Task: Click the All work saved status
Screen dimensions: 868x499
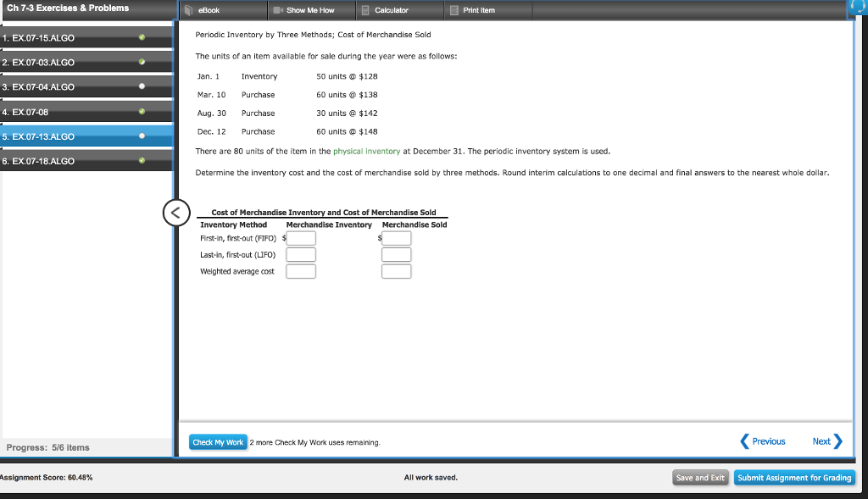Action: tap(431, 478)
